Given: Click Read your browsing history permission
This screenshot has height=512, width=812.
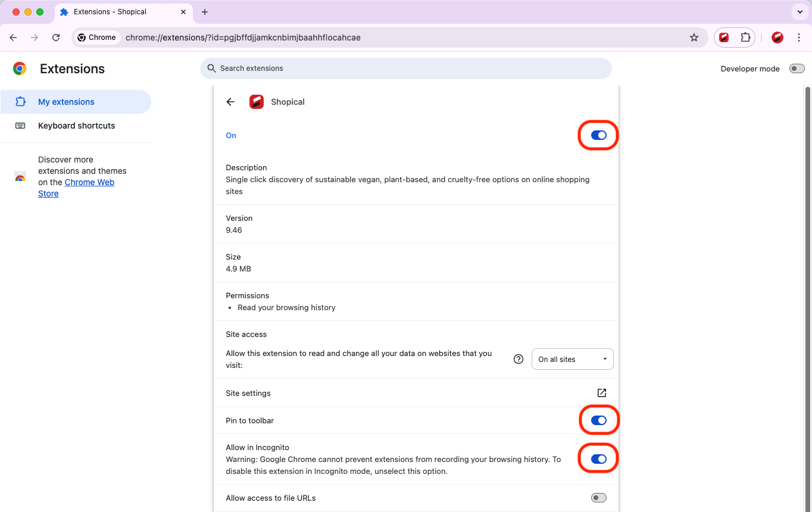Looking at the screenshot, I should (286, 307).
